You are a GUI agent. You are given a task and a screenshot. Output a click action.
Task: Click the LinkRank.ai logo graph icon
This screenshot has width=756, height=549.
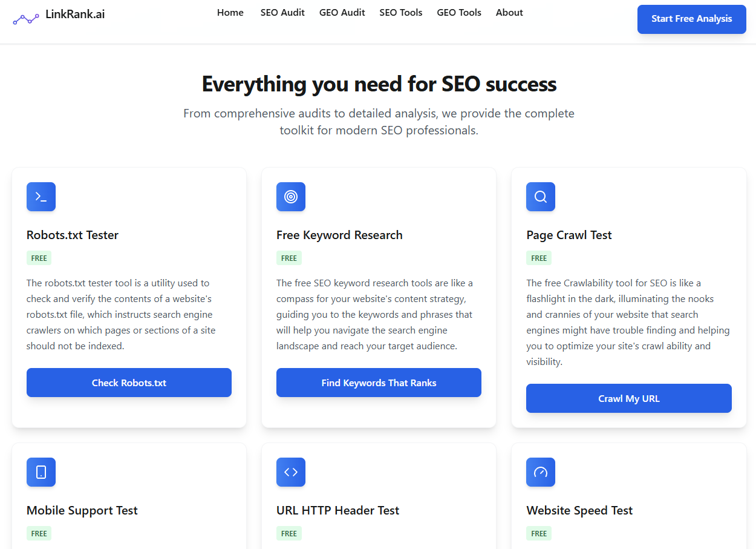pyautogui.click(x=26, y=19)
